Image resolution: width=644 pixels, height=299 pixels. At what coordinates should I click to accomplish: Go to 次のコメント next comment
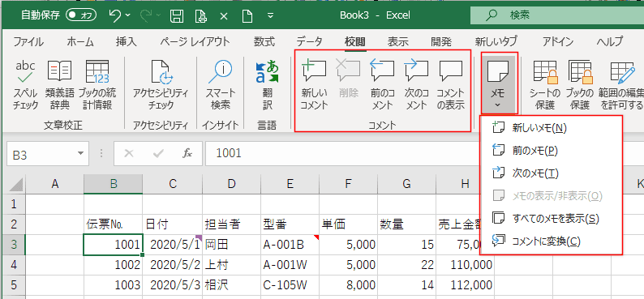(416, 85)
